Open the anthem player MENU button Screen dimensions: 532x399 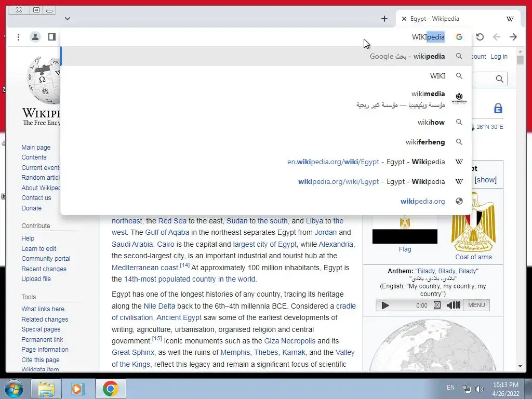tap(476, 305)
